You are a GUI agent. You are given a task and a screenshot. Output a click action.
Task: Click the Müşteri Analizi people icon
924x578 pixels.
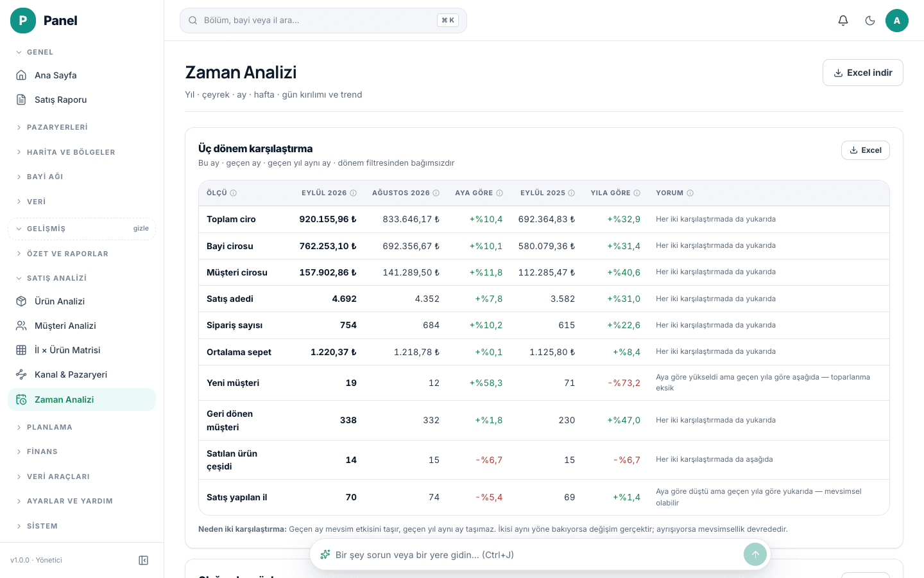(21, 326)
